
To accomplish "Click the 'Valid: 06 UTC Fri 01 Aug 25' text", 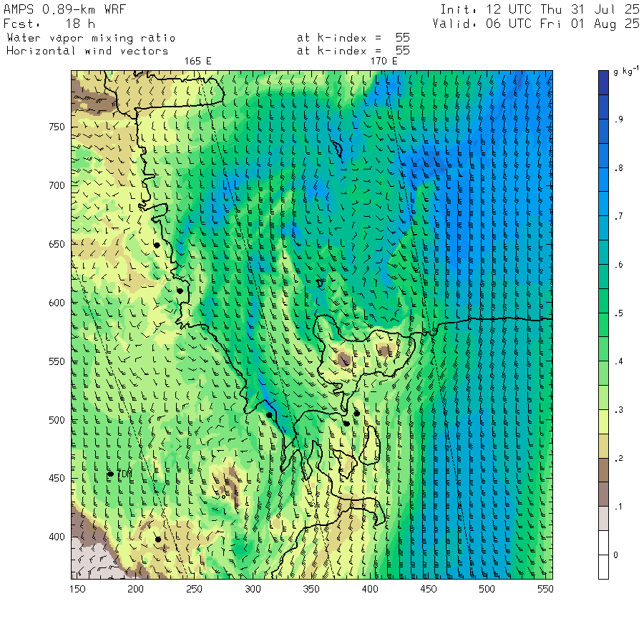I will (x=535, y=24).
